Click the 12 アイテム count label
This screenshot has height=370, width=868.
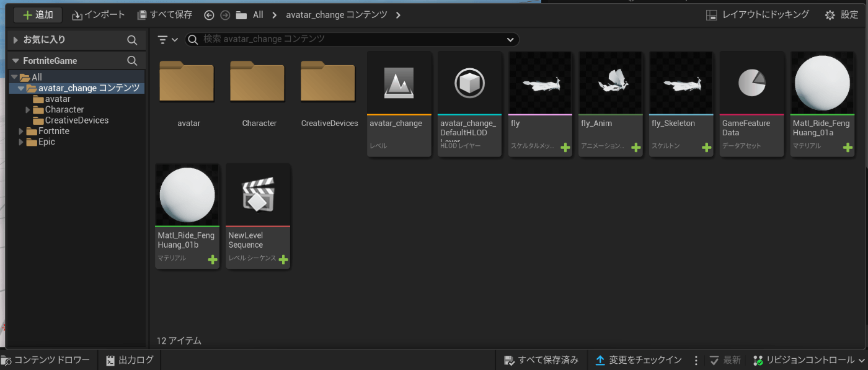tap(179, 341)
